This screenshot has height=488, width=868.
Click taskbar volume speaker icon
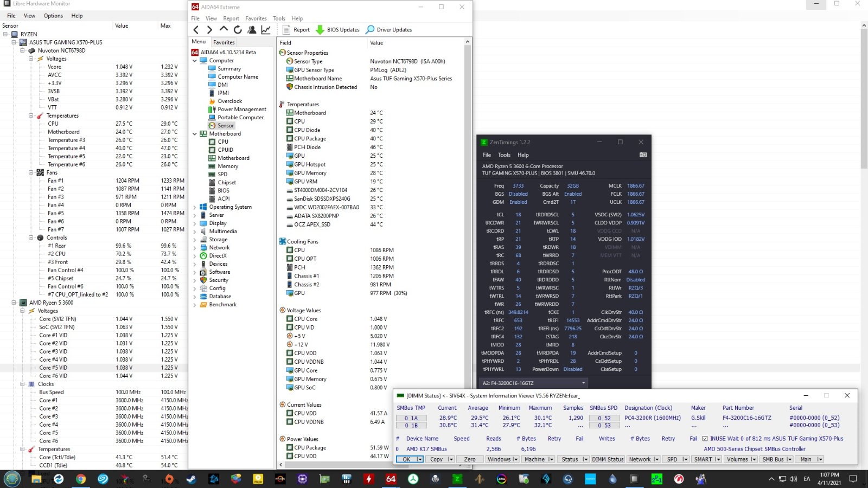click(x=793, y=479)
